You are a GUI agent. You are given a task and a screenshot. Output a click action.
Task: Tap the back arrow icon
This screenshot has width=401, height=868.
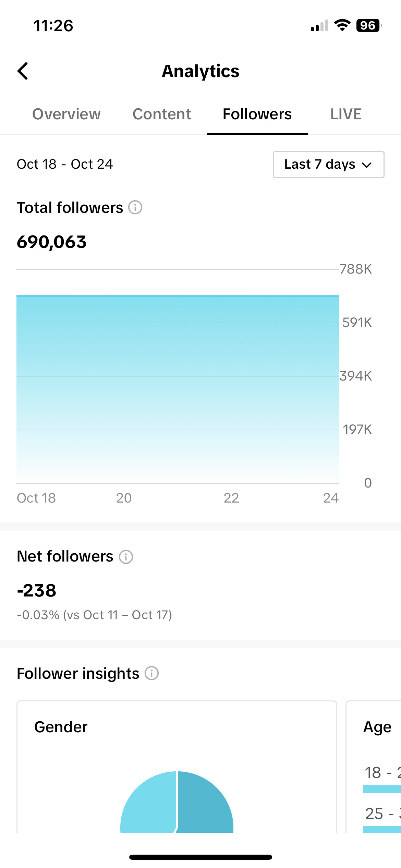[23, 71]
